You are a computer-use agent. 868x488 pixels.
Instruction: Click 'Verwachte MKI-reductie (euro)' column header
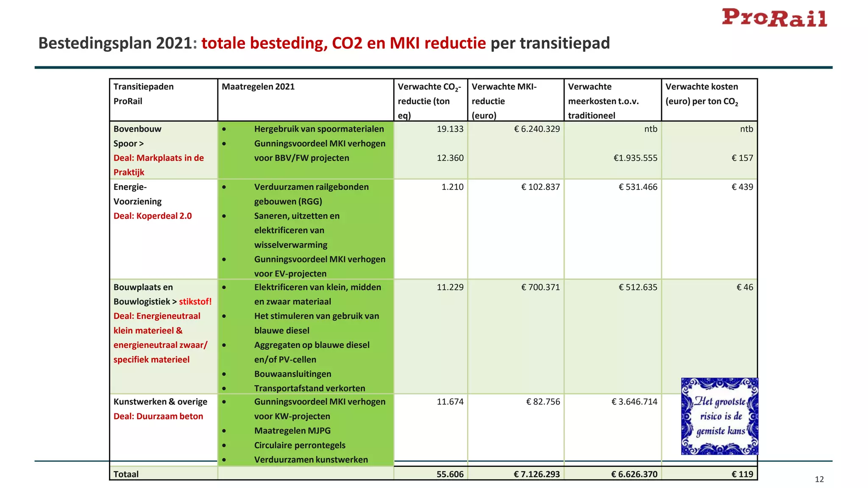[x=504, y=101]
